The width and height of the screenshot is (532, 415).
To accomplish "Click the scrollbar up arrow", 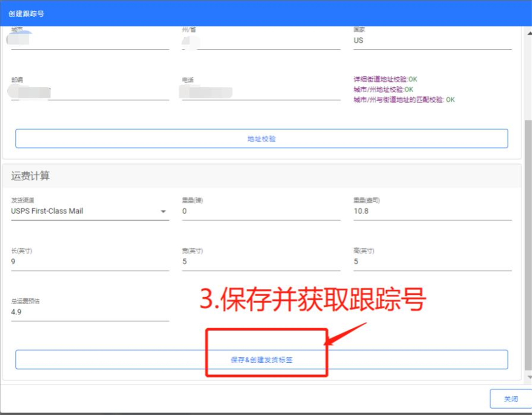I will (x=529, y=34).
